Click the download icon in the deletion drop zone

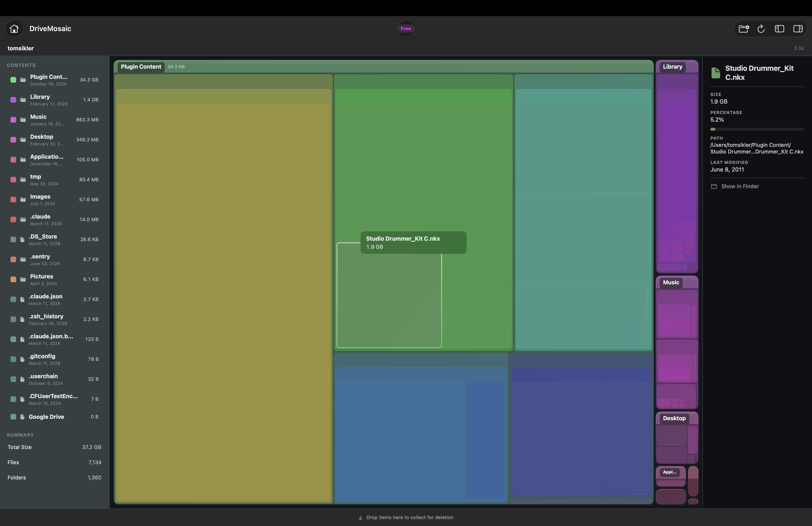[x=360, y=517]
